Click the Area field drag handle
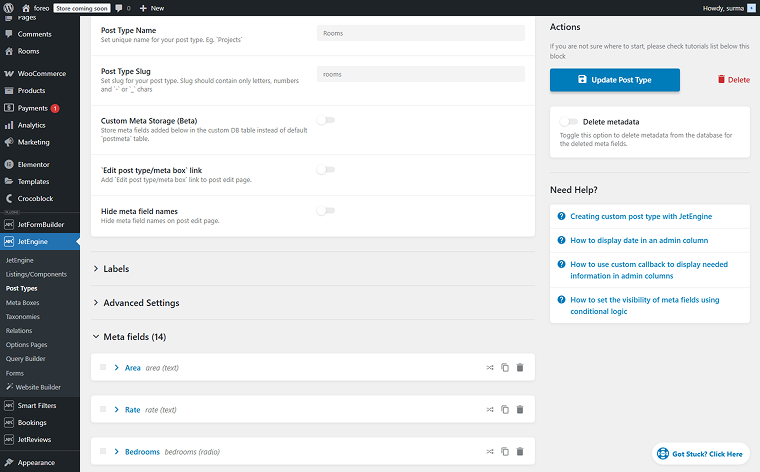The width and height of the screenshot is (760, 472). (103, 367)
